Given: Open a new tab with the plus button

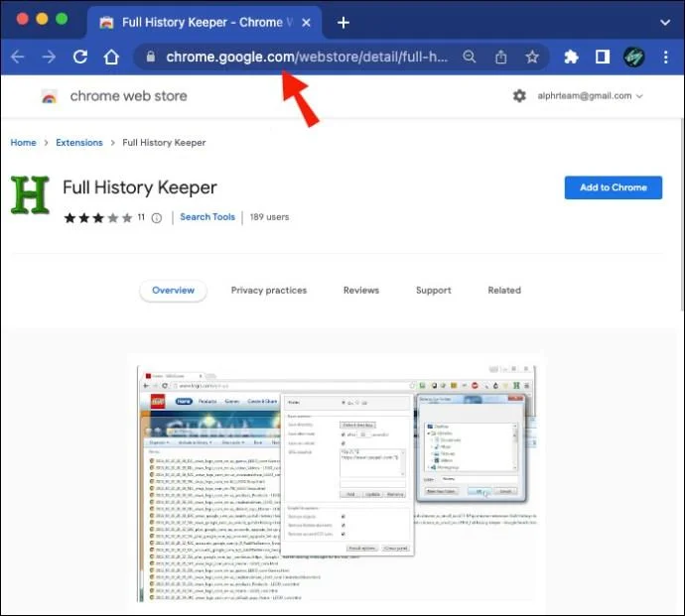Looking at the screenshot, I should click(x=343, y=23).
